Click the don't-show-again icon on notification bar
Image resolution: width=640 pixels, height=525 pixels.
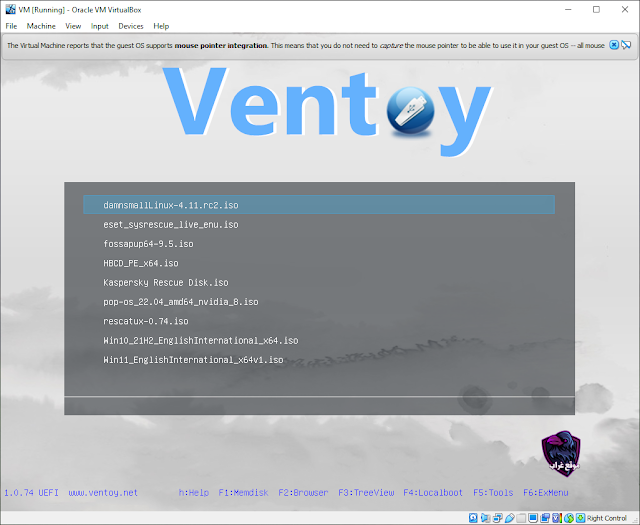click(x=626, y=45)
